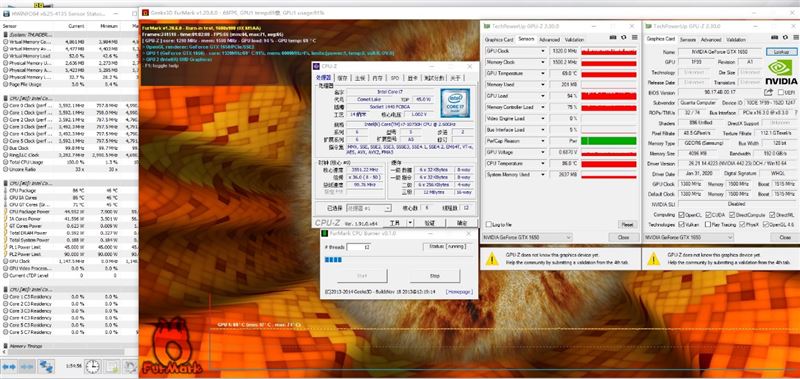Click the NVIDIA logo in GPU-Z
Screen dimensions: 800x379
[781, 72]
